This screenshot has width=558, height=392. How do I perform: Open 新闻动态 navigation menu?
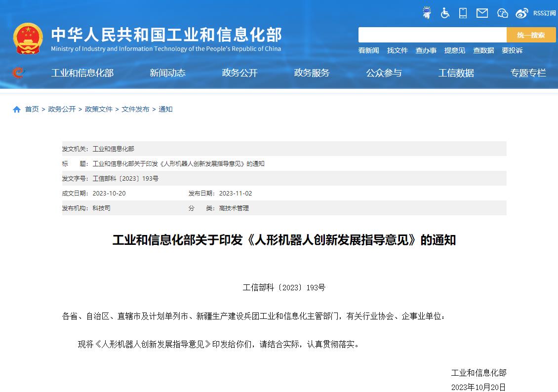point(167,73)
